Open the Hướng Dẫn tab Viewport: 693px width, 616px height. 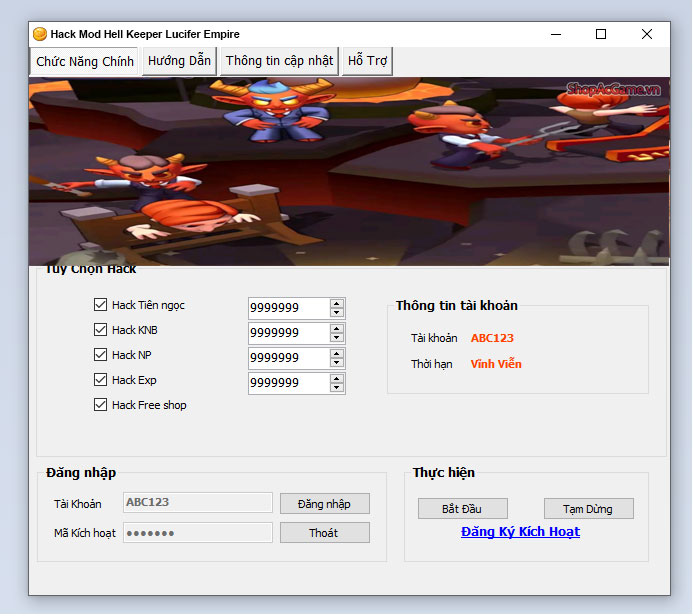179,61
